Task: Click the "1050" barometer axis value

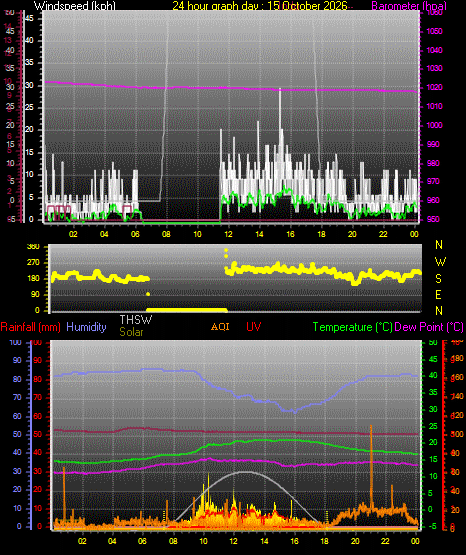Action: click(434, 31)
